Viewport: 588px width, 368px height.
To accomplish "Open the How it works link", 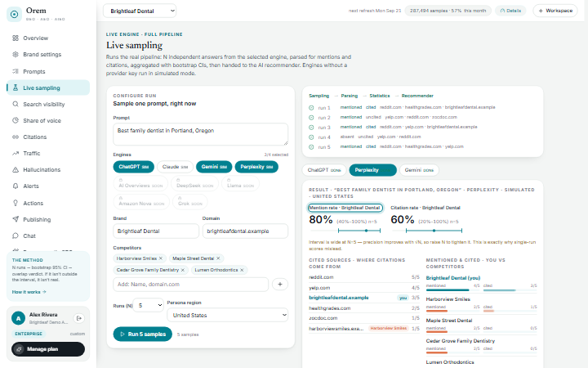I will tap(29, 292).
